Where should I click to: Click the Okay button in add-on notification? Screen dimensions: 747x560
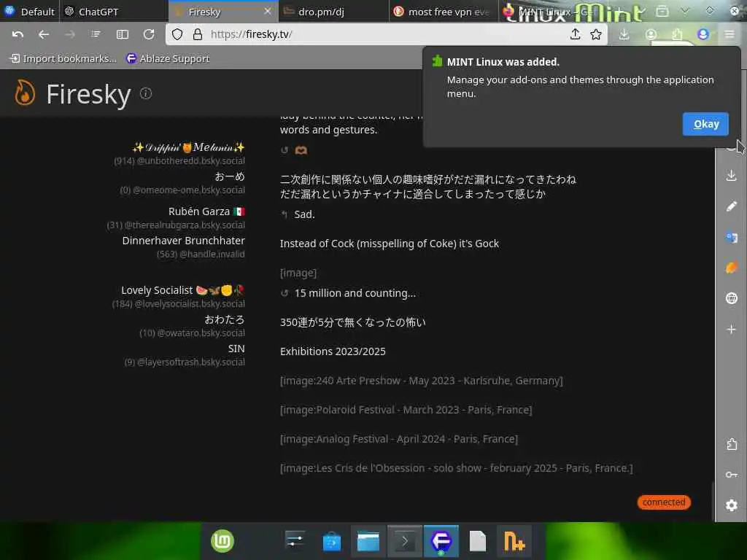tap(705, 124)
